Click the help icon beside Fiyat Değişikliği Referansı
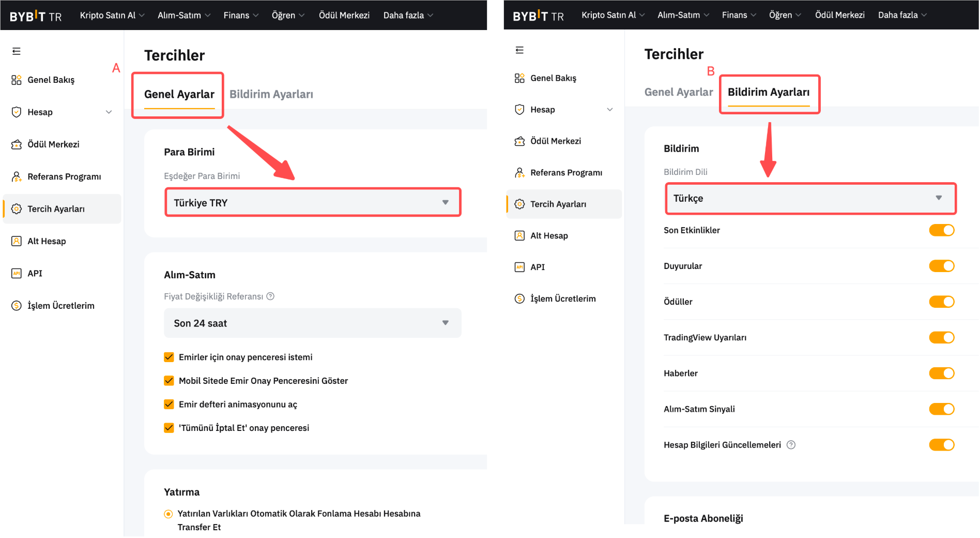This screenshot has height=538, width=980. point(270,296)
